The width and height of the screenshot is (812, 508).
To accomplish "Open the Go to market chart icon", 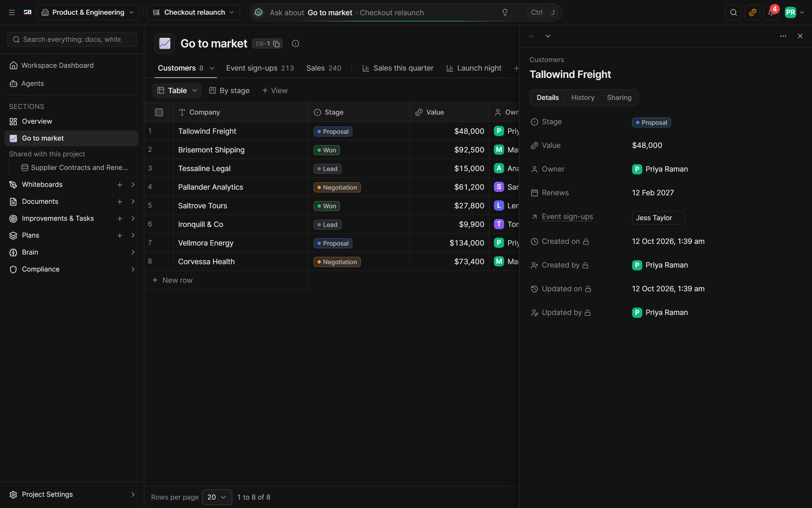I will tap(165, 43).
